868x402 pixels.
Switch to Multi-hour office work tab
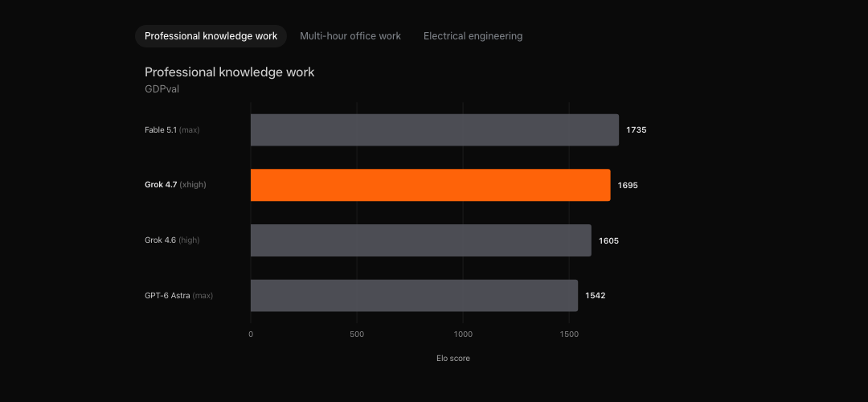point(350,36)
